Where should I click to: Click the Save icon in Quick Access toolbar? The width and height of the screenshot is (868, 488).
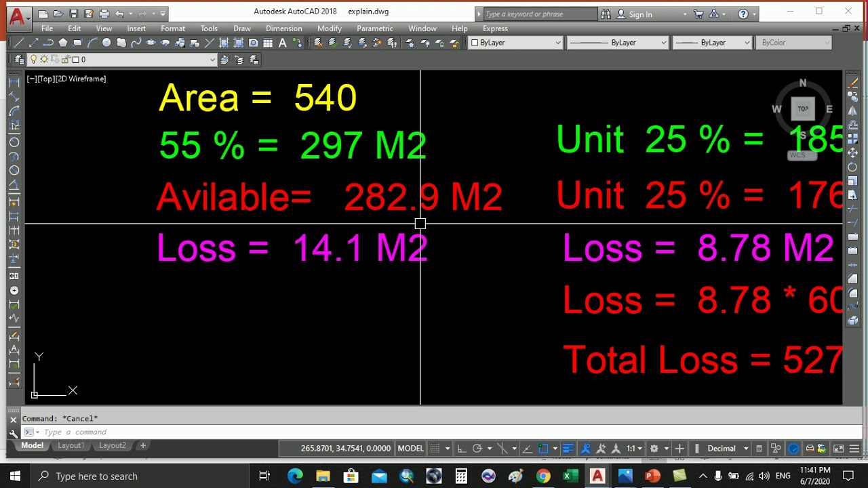(73, 14)
